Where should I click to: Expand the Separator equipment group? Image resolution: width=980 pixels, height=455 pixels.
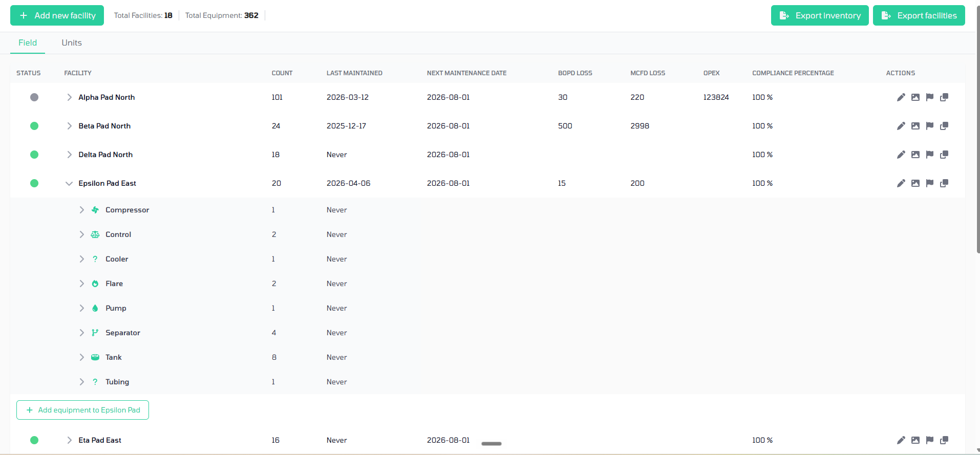(81, 333)
